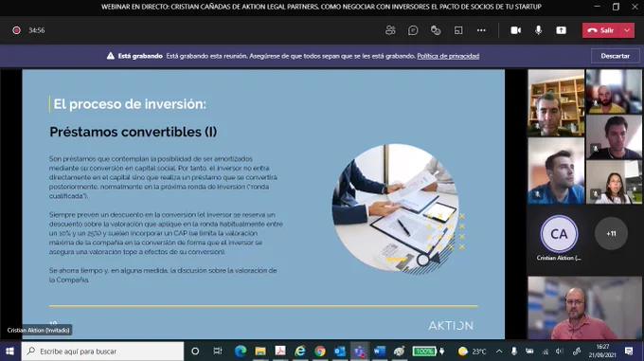Show the +11 additional participants
644x361 pixels.
click(x=611, y=234)
